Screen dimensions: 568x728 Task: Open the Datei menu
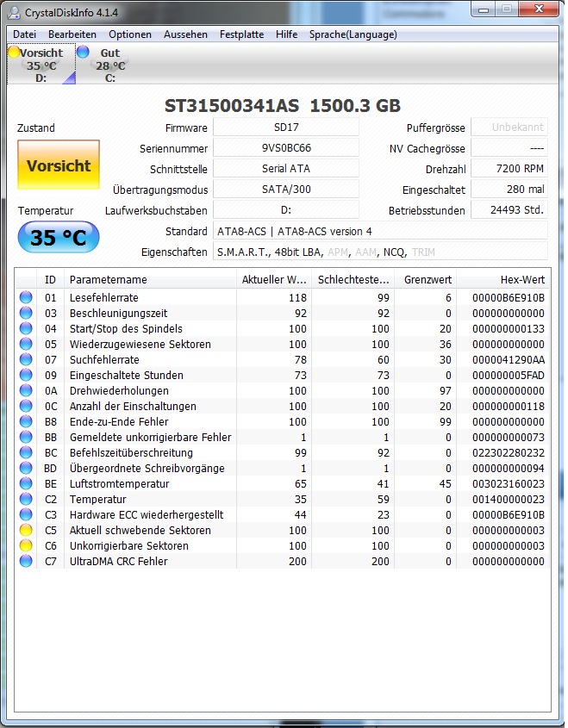25,34
